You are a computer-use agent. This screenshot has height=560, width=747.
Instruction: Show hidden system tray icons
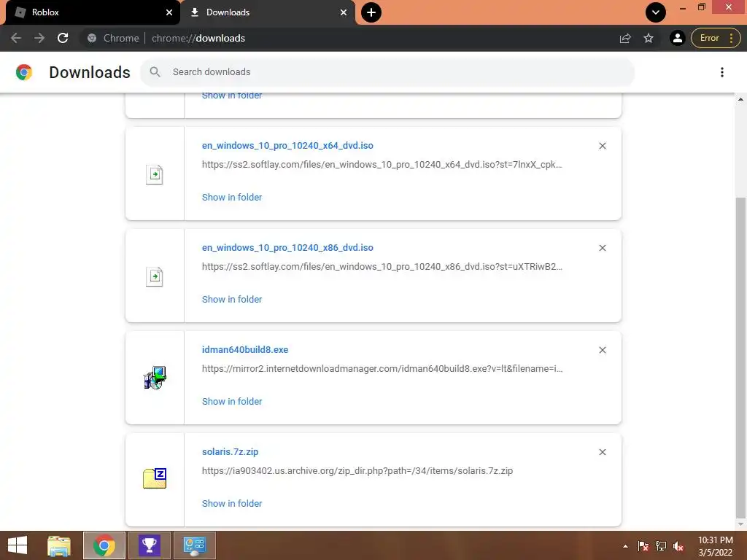tap(625, 546)
